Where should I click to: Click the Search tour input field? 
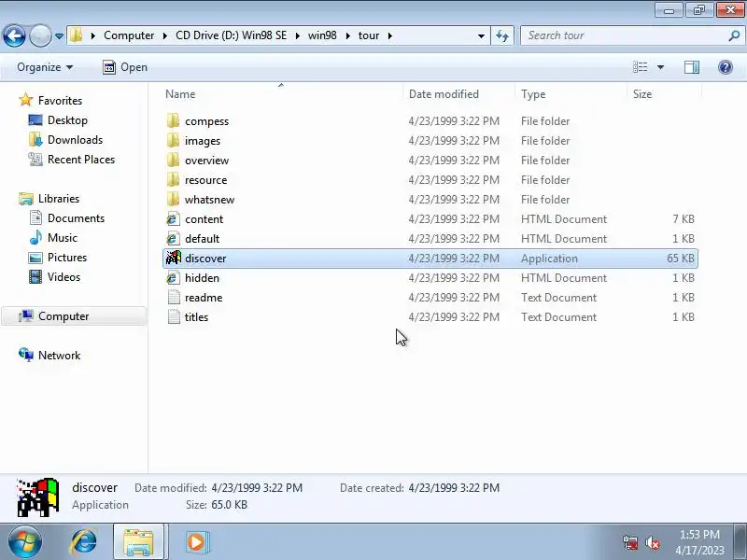click(x=623, y=35)
